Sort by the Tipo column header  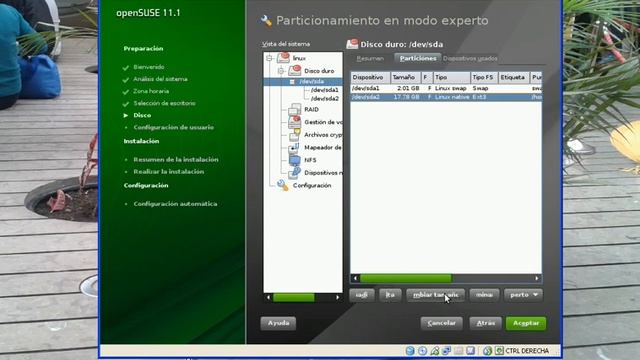(x=451, y=77)
